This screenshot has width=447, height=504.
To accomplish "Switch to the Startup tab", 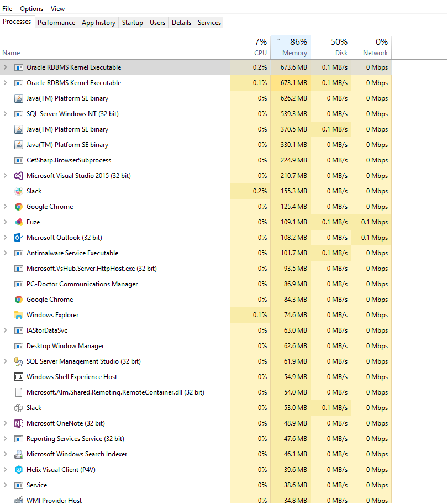I will (x=133, y=23).
